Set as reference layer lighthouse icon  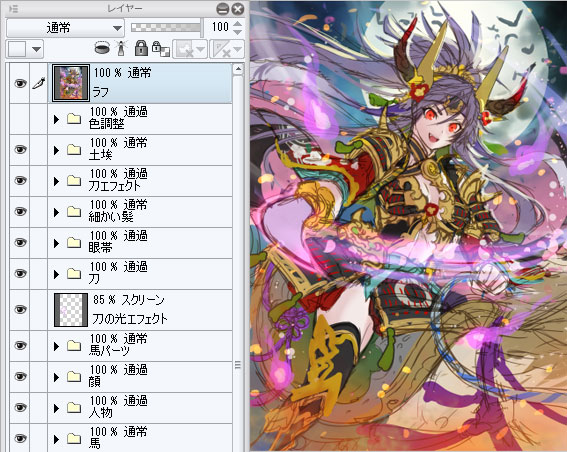coord(121,48)
